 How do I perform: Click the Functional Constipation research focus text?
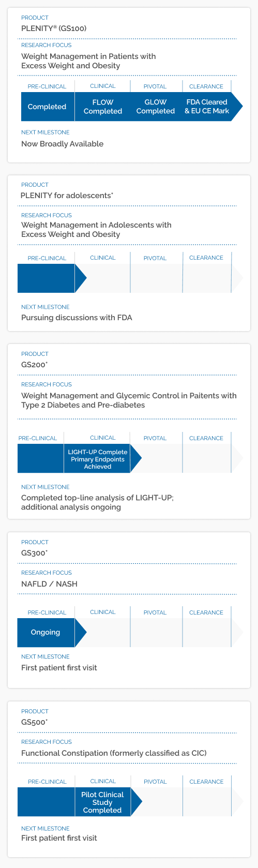(x=114, y=753)
